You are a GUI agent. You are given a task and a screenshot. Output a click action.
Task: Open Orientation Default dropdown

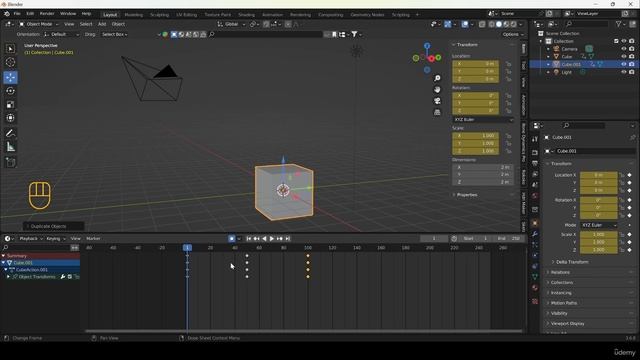pos(61,35)
